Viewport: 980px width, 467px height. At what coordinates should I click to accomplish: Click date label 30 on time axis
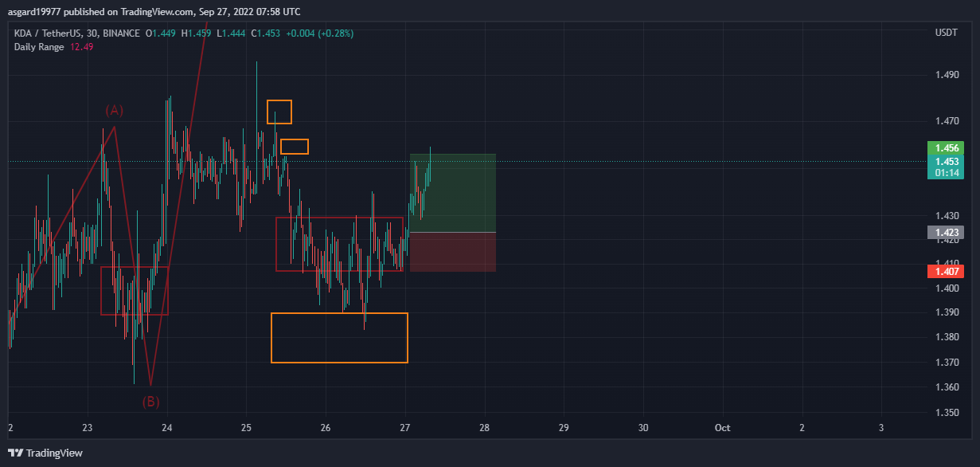point(643,428)
